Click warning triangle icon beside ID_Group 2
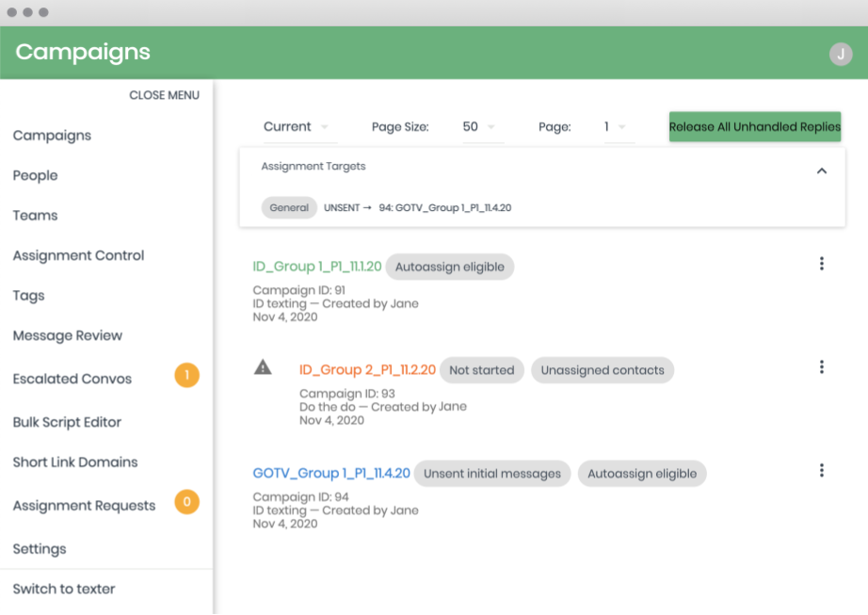 (x=264, y=367)
